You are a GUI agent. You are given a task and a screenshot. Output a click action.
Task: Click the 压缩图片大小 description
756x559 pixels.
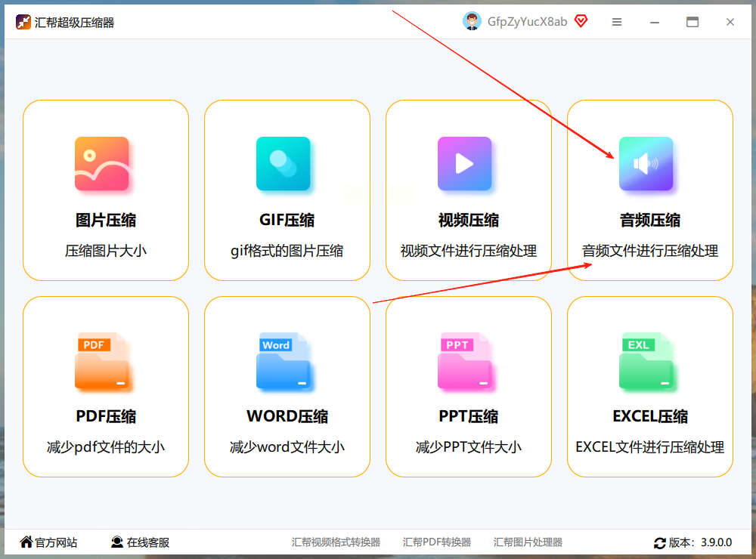tap(106, 251)
